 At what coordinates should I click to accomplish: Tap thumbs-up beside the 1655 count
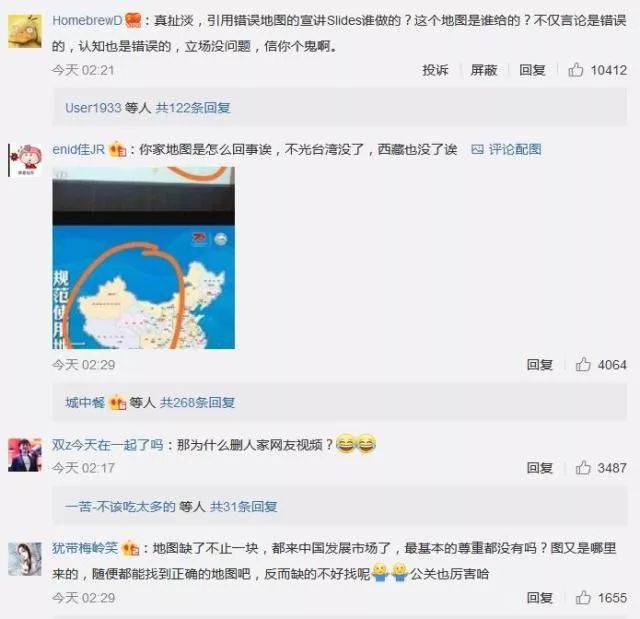click(x=583, y=597)
